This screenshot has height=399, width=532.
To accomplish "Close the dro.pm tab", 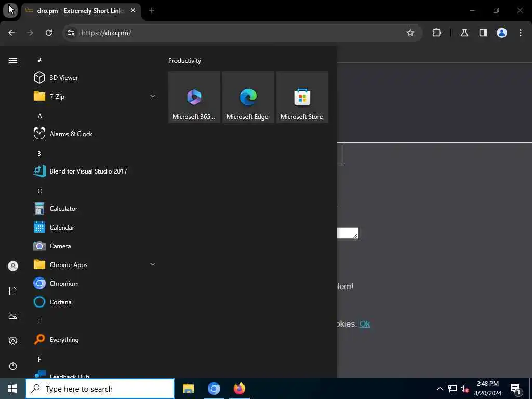I will click(x=133, y=11).
